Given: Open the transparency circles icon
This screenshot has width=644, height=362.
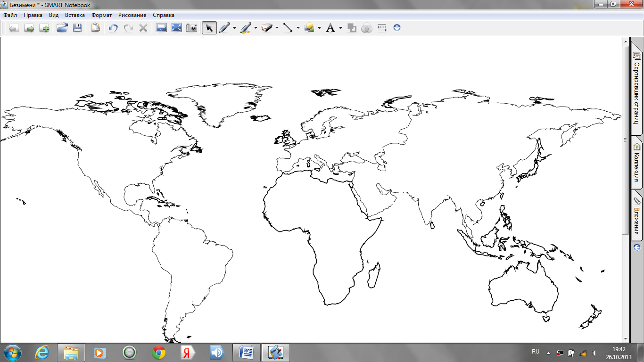Looking at the screenshot, I should 367,28.
